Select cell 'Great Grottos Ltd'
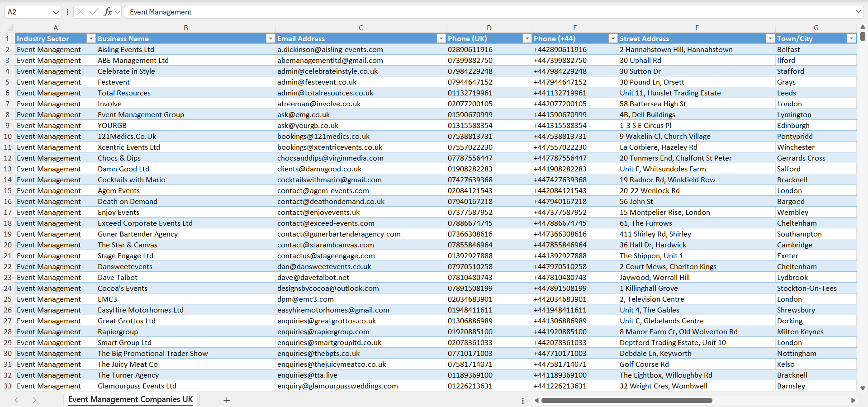Image resolution: width=868 pixels, height=407 pixels. 185,321
